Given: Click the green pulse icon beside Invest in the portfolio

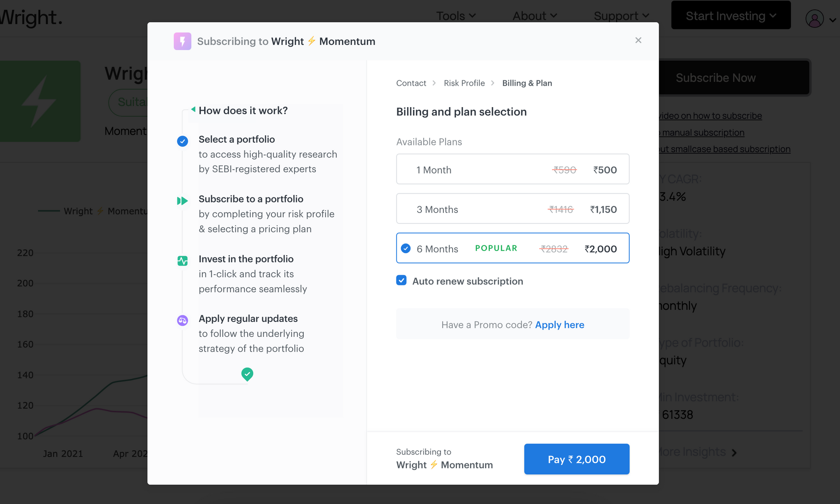Looking at the screenshot, I should pyautogui.click(x=182, y=261).
